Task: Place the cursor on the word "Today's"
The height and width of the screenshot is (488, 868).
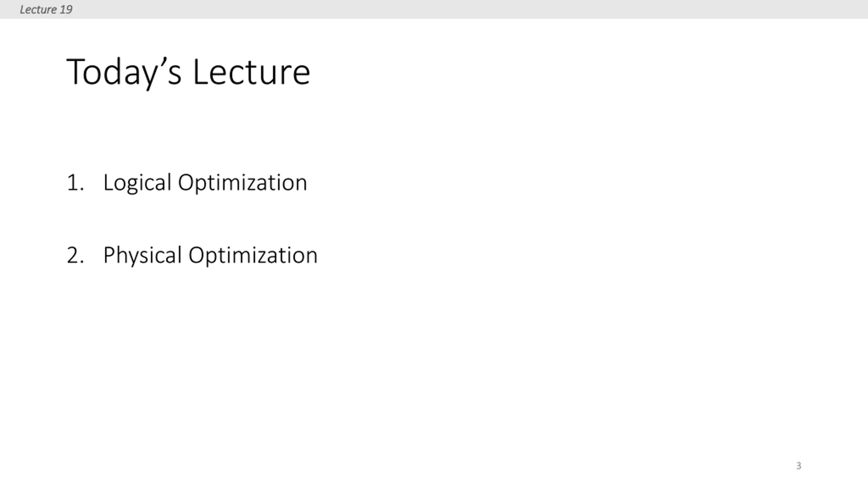Action: click(124, 73)
